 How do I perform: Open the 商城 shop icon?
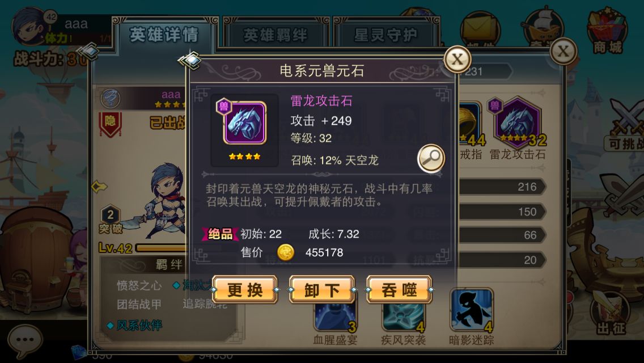click(x=607, y=31)
